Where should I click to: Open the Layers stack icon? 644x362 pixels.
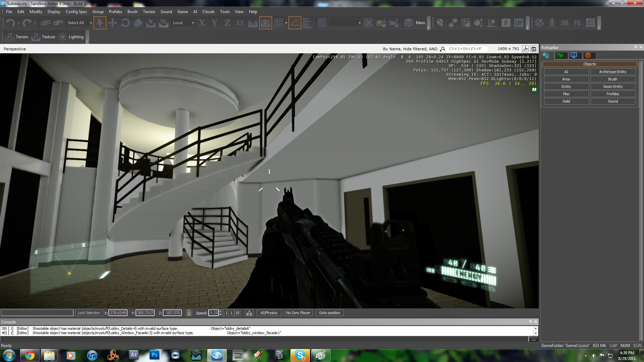[x=409, y=23]
